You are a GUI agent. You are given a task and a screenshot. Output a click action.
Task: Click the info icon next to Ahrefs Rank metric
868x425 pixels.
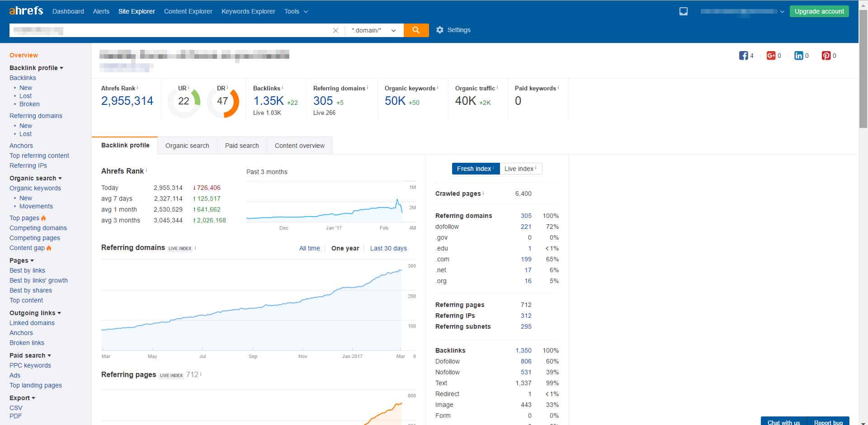137,87
